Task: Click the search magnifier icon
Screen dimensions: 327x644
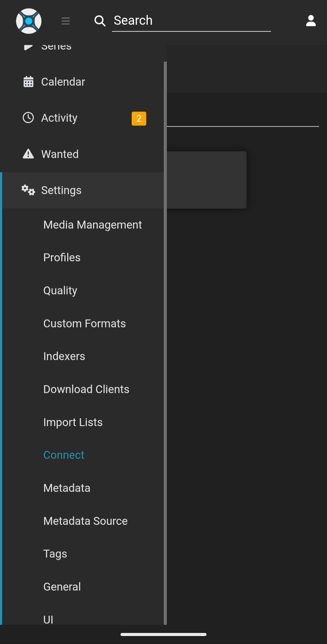Action: [100, 21]
